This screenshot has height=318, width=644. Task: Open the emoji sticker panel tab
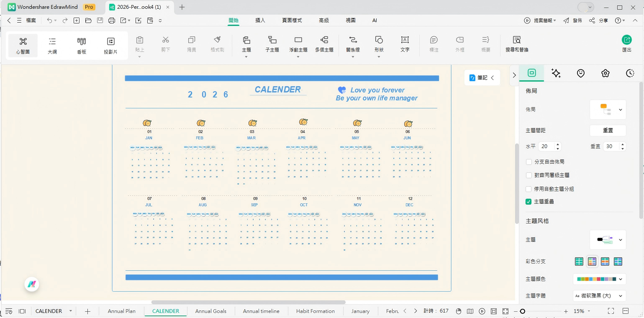[580, 73]
